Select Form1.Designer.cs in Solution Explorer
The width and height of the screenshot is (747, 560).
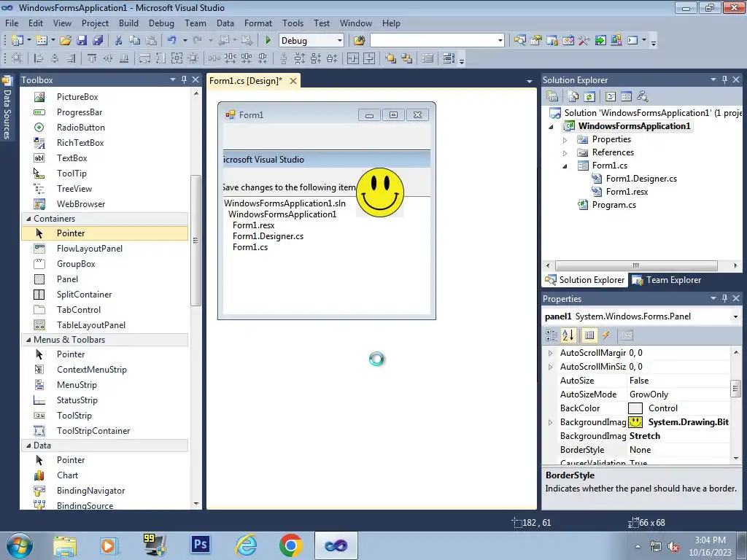641,179
